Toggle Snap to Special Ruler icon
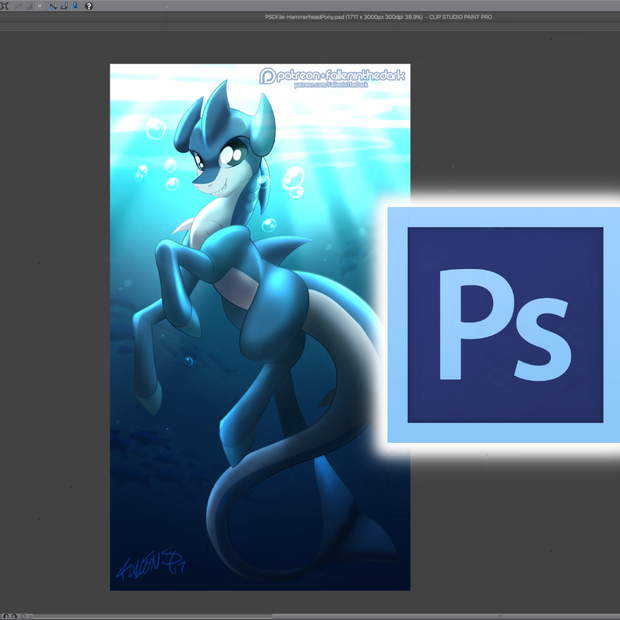Image resolution: width=620 pixels, height=620 pixels. pos(64,6)
